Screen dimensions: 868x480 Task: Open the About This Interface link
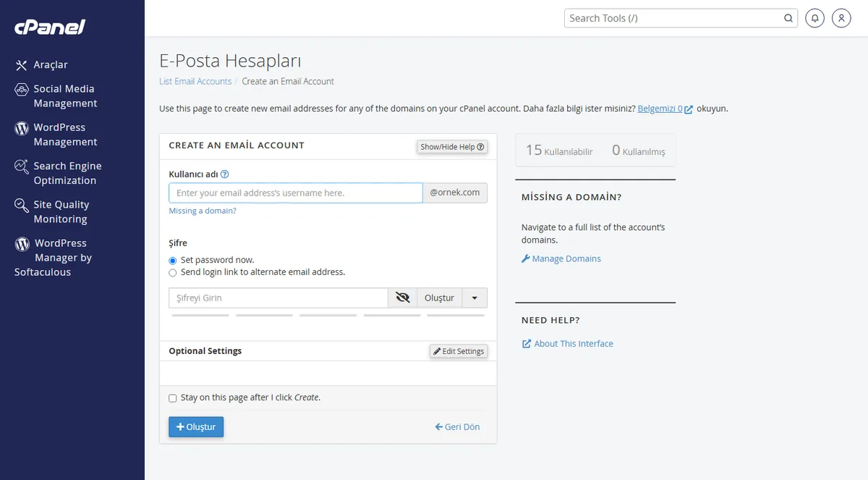(574, 344)
